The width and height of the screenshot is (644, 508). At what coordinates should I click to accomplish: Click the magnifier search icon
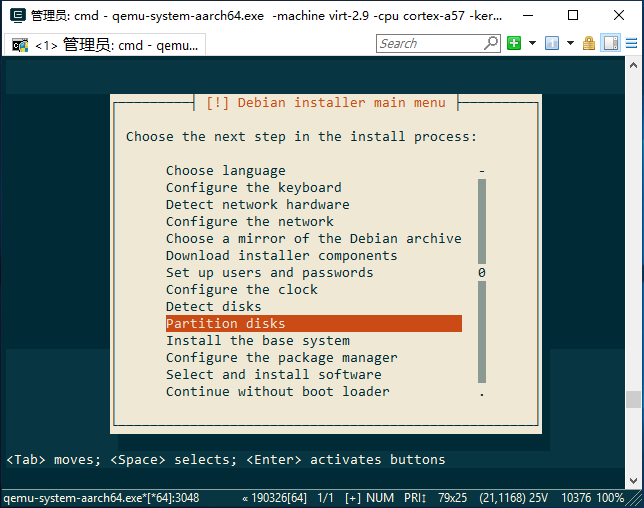pos(490,43)
